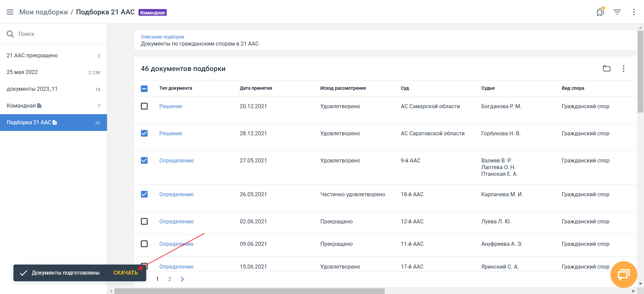The height and width of the screenshot is (294, 644).
Task: Click 'Частично удовлетворено' cell
Action: point(353,194)
